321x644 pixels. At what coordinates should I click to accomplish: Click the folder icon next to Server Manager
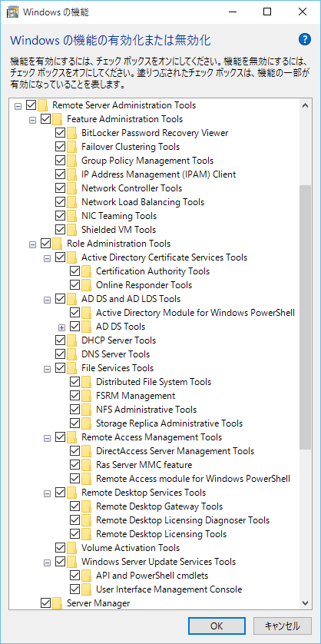pyautogui.click(x=58, y=603)
